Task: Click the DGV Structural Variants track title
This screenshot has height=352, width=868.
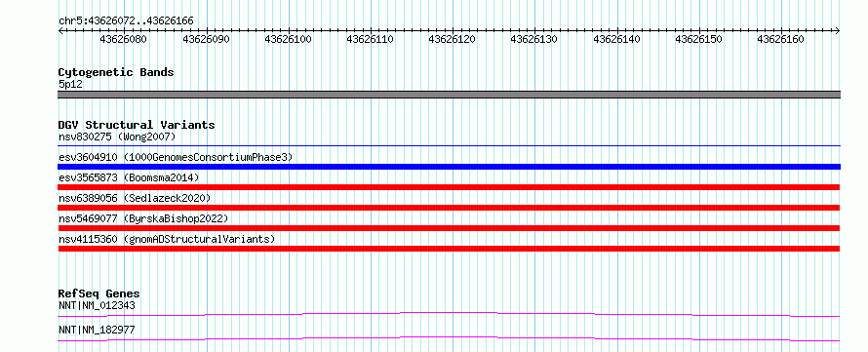Action: (137, 125)
